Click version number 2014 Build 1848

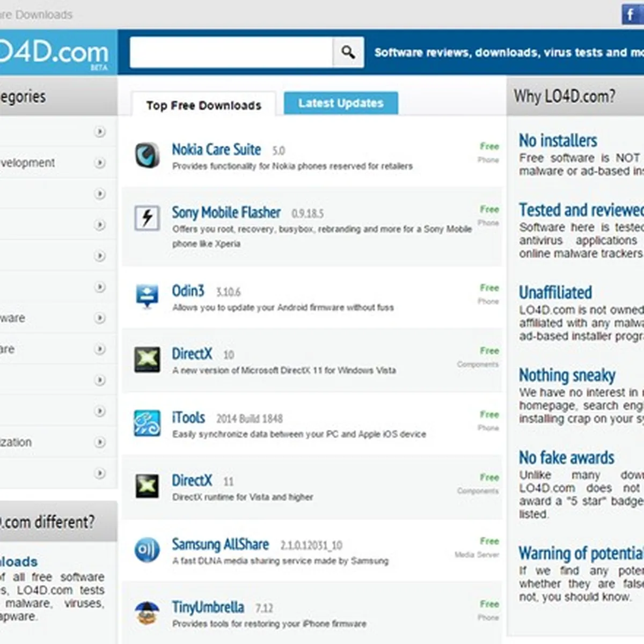pyautogui.click(x=250, y=419)
